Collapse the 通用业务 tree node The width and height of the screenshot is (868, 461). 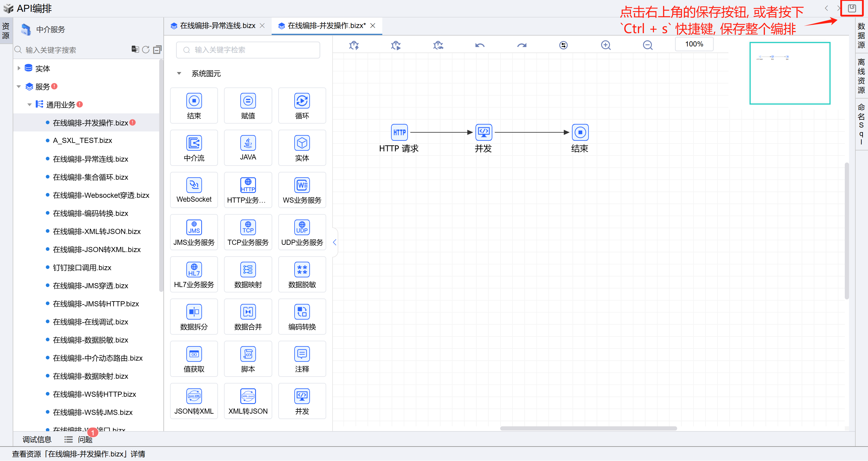coord(29,105)
